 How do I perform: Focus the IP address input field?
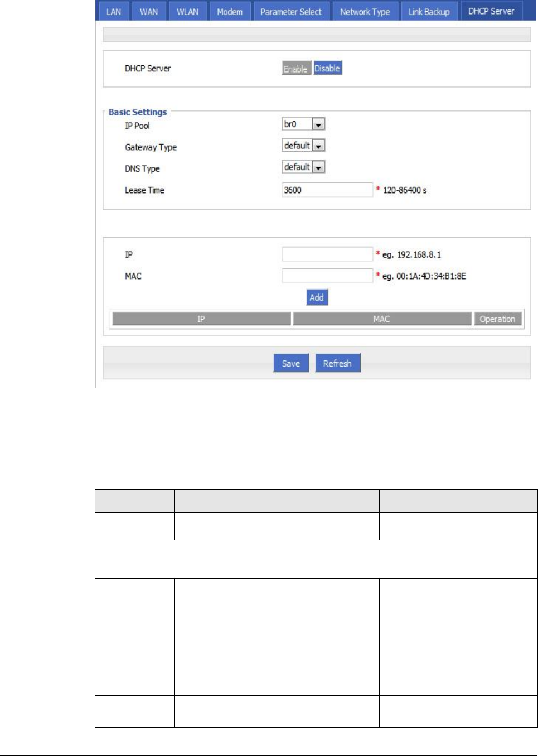(327, 254)
